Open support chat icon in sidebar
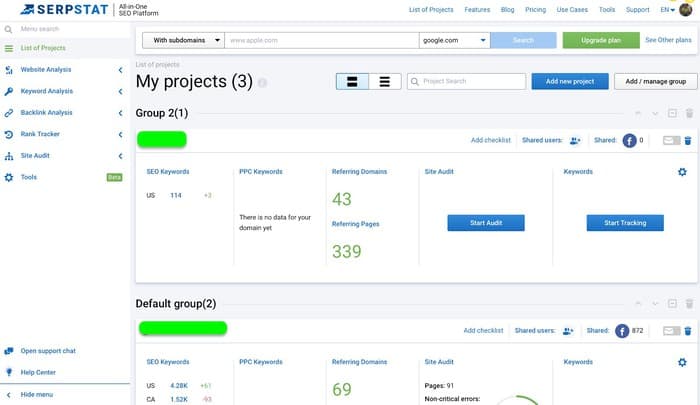Screen dimensions: 700x405 pyautogui.click(x=9, y=351)
